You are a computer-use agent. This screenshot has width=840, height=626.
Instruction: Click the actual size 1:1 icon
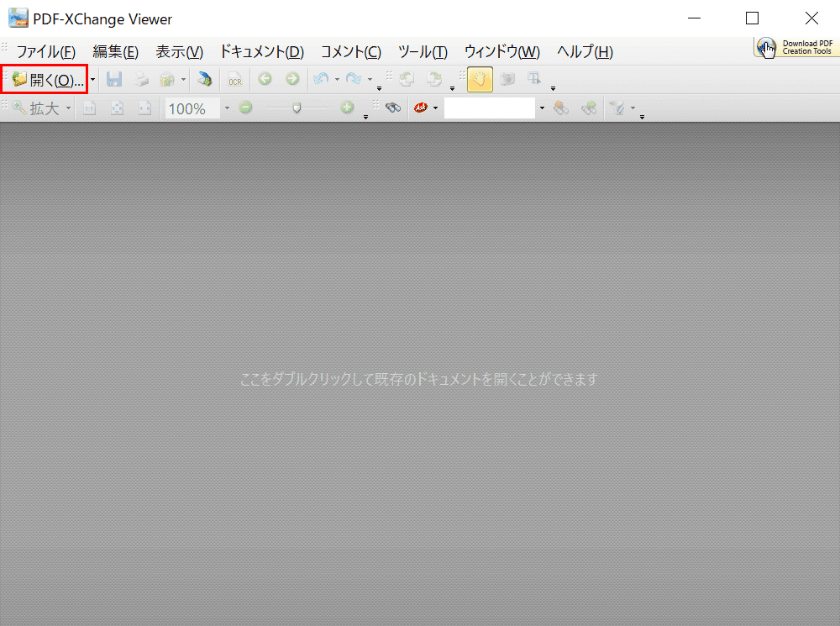pos(90,108)
